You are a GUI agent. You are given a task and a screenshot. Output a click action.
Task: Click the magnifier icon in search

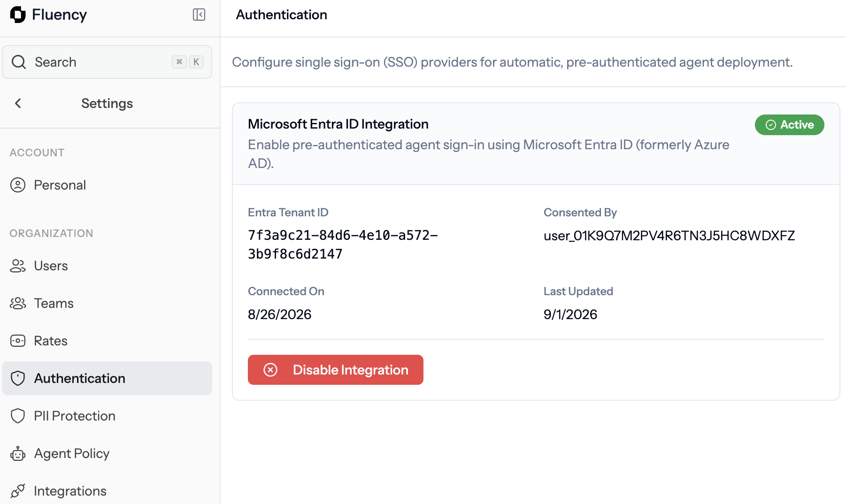(x=19, y=62)
